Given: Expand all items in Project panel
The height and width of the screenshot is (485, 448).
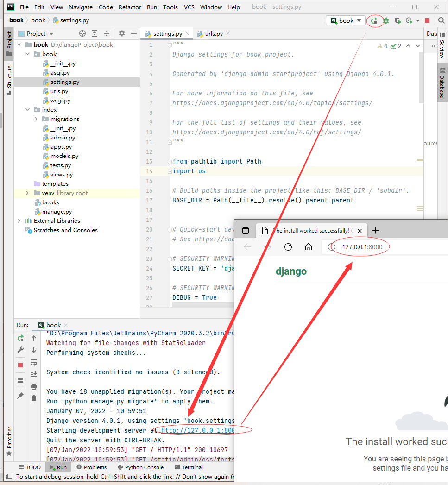Looking at the screenshot, I should (x=95, y=33).
